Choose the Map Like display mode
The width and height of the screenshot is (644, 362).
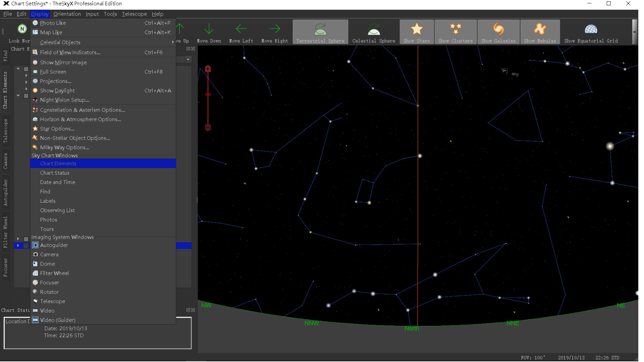click(103, 32)
